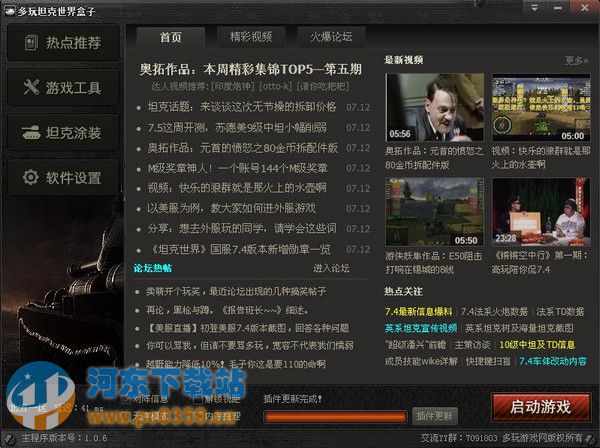
Task: Click the 插件更新 button
Action: click(435, 416)
